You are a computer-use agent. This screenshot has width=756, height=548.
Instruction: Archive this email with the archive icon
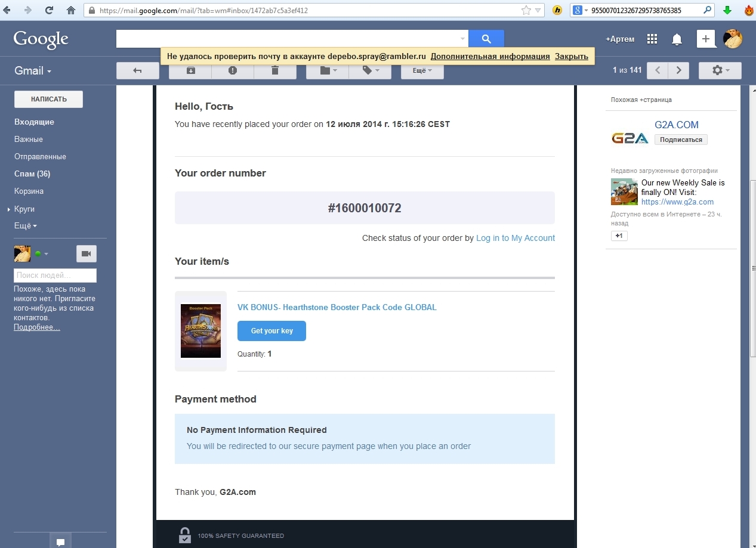(x=190, y=70)
